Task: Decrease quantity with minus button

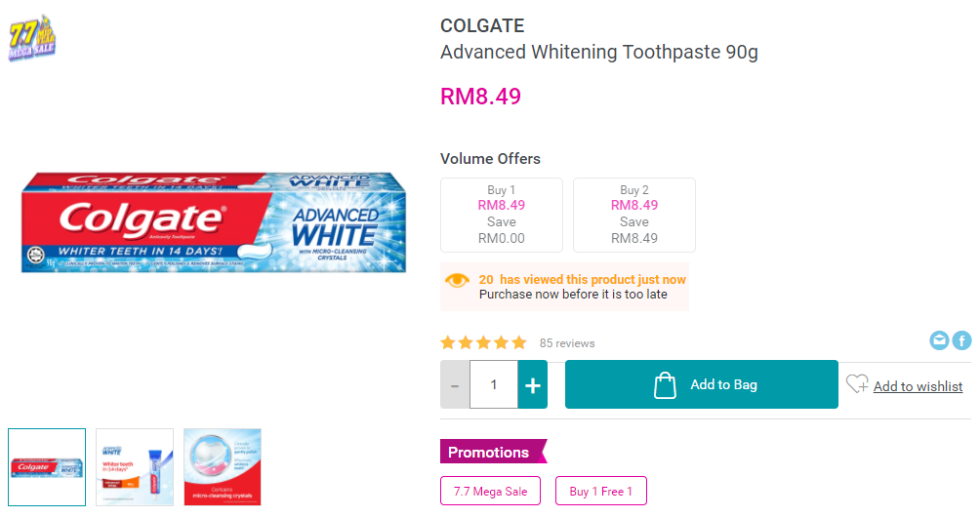Action: (x=455, y=384)
